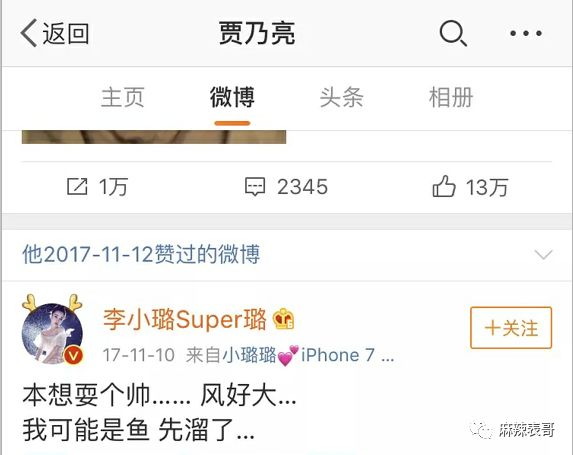Open the 相册 tab

click(451, 98)
